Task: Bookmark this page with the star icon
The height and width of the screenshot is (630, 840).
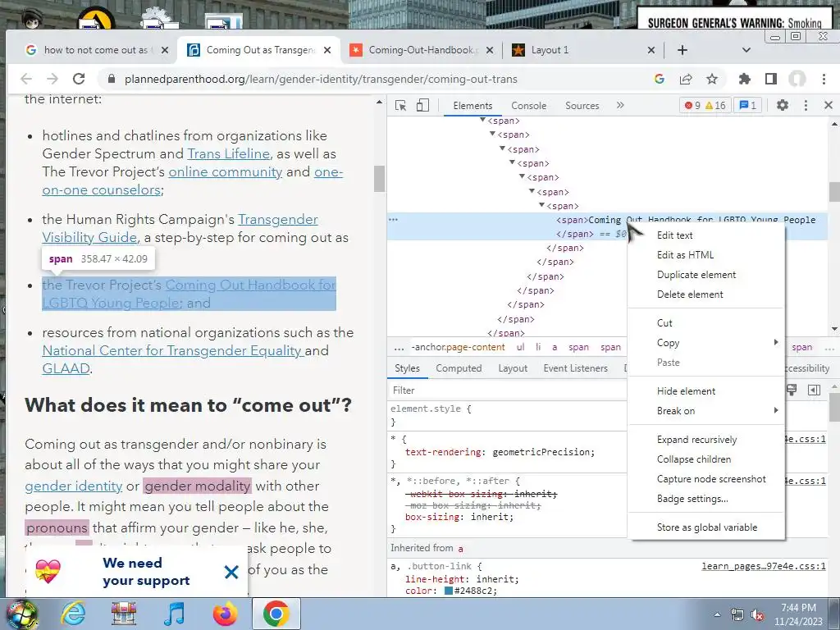Action: [x=711, y=79]
